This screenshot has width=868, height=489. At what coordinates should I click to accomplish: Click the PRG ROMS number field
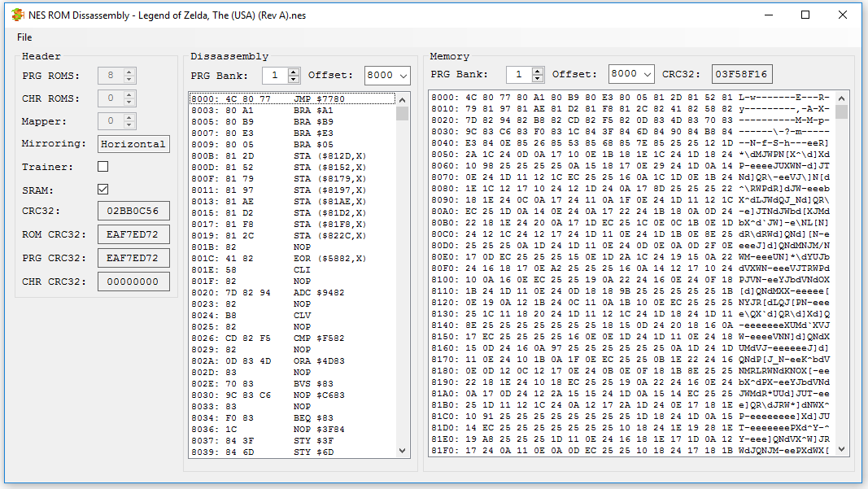tap(111, 76)
